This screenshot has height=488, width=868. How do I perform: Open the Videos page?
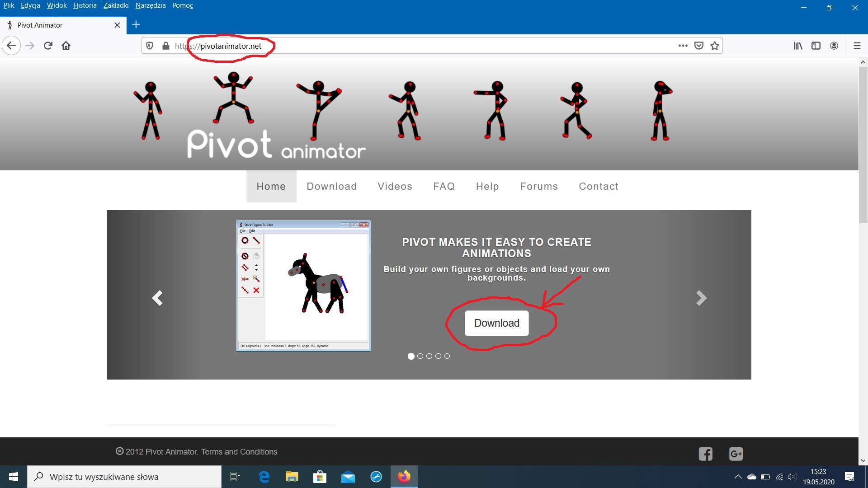(395, 186)
